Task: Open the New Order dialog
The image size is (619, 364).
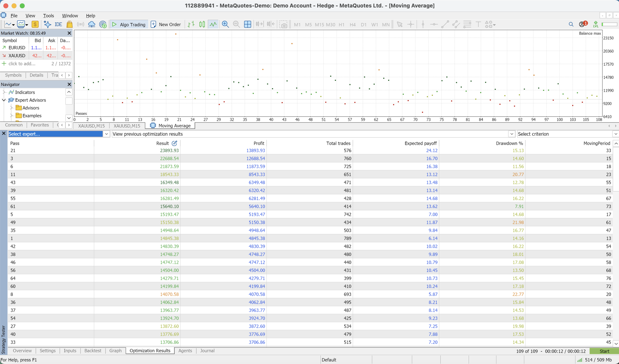Action: coord(166,24)
